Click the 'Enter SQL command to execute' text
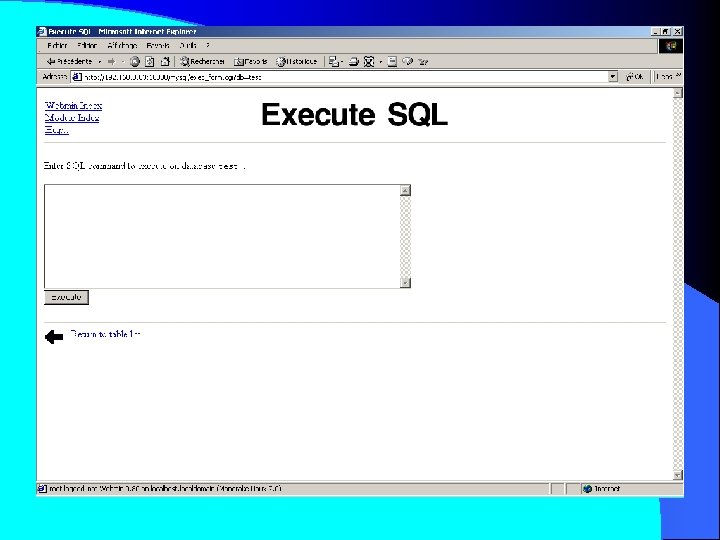720x540 pixels. point(145,166)
